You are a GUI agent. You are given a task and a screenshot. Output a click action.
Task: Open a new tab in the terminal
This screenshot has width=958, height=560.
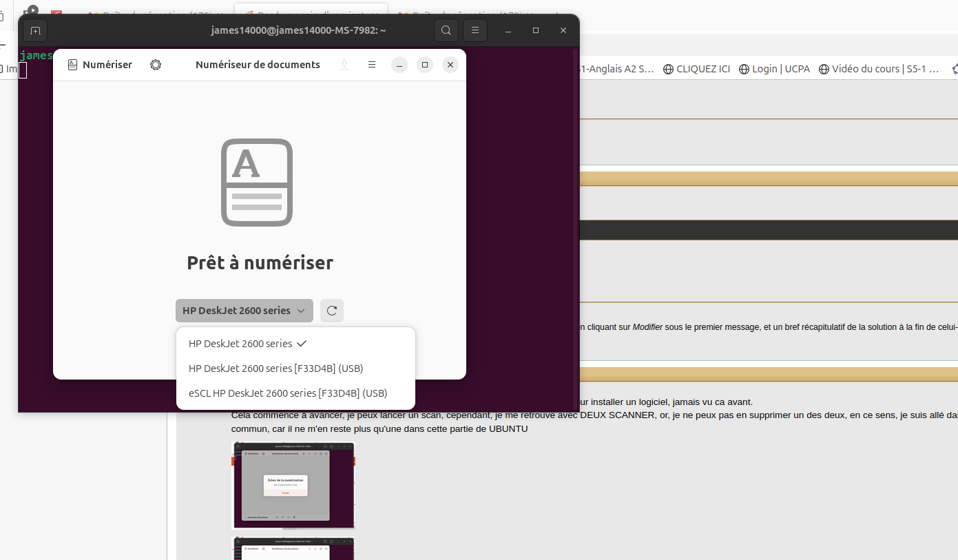point(35,30)
